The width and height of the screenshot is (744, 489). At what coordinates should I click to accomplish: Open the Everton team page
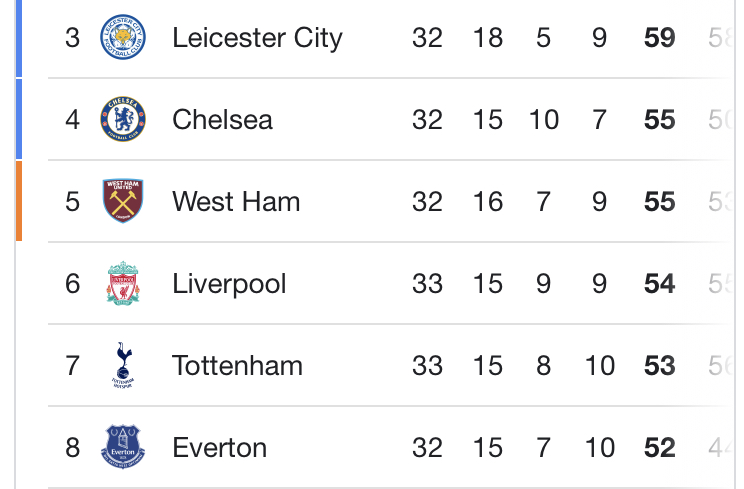219,446
